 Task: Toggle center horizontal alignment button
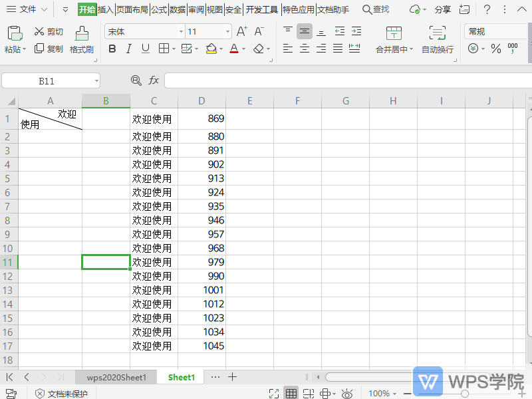coord(305,49)
